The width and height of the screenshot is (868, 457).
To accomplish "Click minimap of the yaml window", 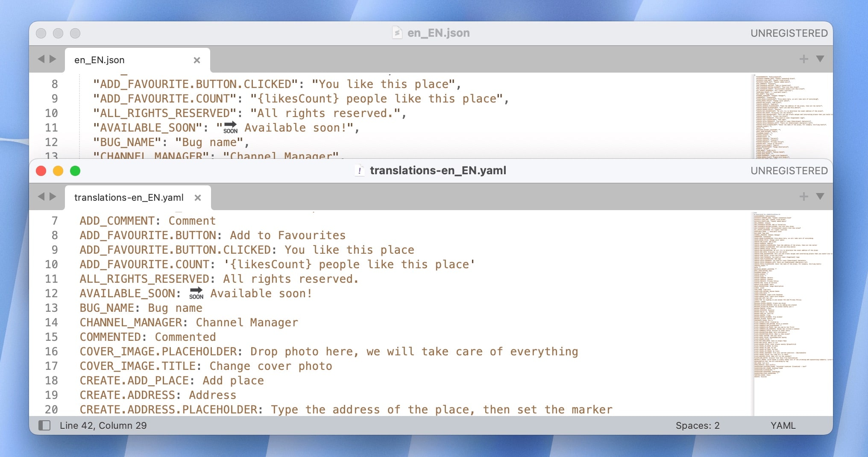I will tap(793, 313).
